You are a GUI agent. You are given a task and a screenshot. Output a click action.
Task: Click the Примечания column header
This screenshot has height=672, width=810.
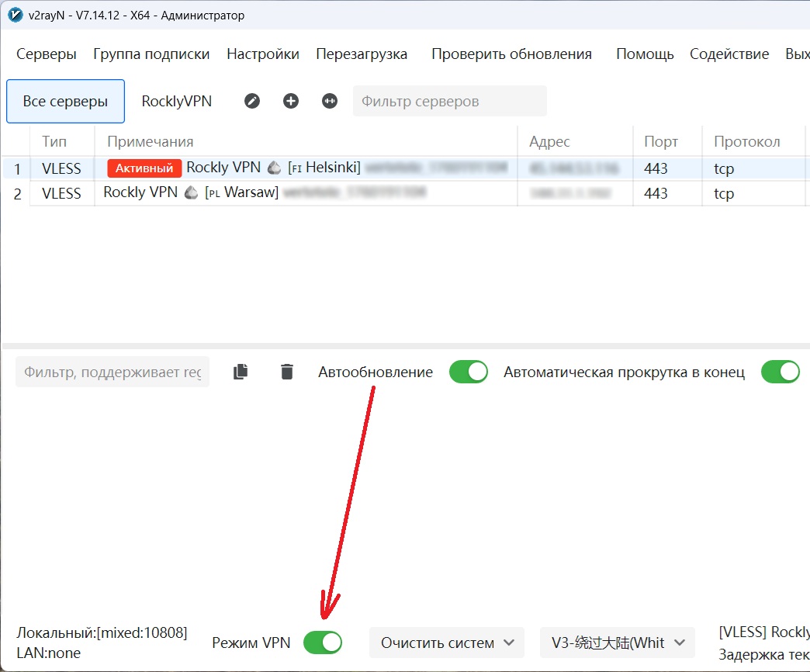151,142
